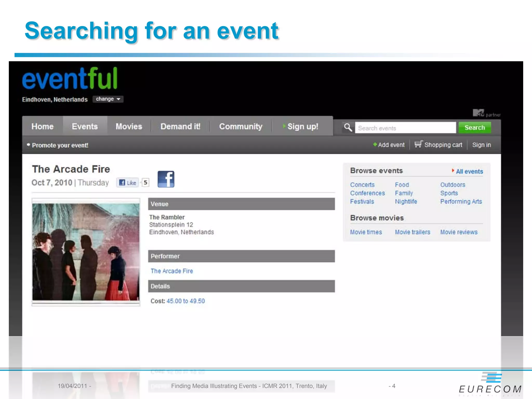532x399 pixels.
Task: Click The Arcade Fire performer link
Action: 172,271
